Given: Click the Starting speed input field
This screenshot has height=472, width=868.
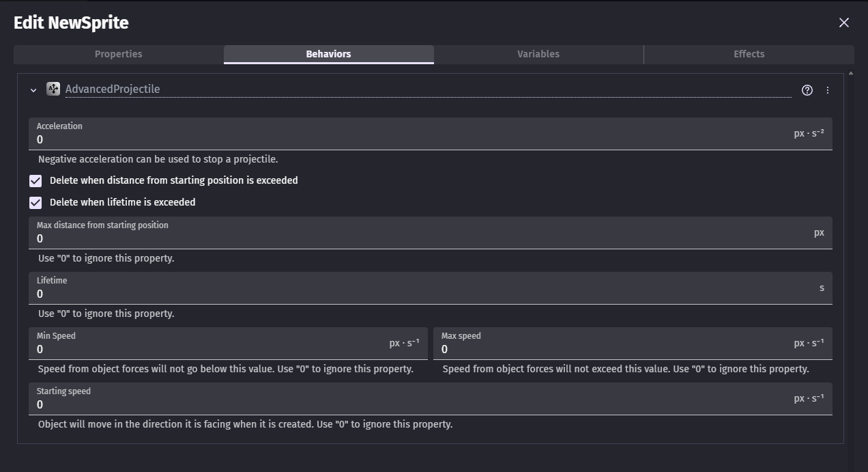Looking at the screenshot, I should (x=409, y=405).
